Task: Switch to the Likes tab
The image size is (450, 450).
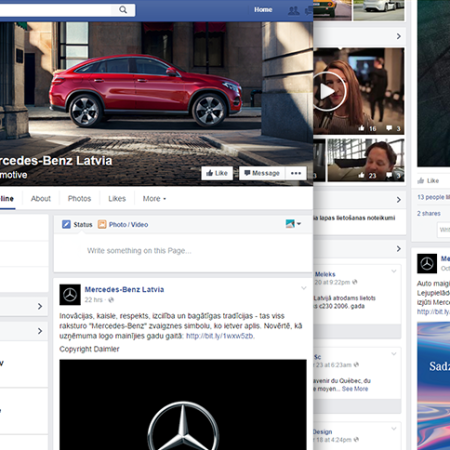Action: click(x=117, y=199)
